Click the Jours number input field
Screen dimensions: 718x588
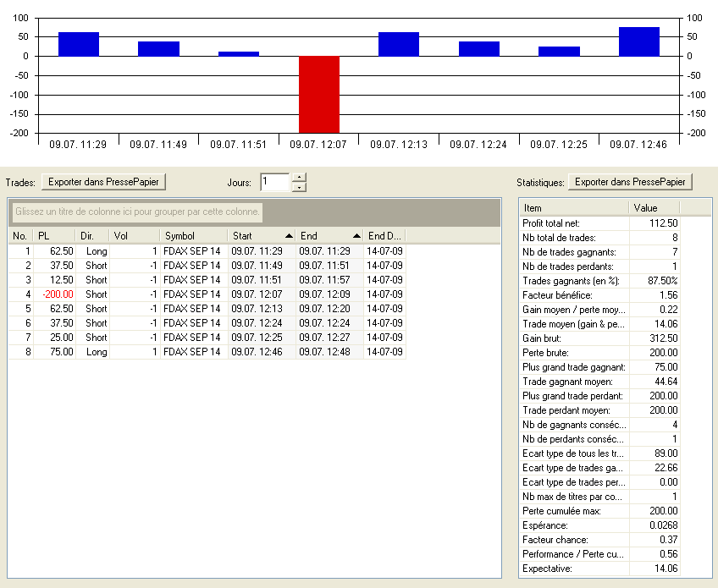pyautogui.click(x=274, y=182)
